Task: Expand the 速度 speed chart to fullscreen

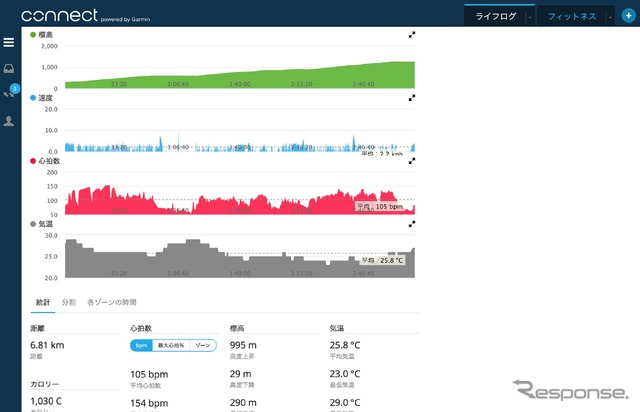Action: tap(412, 98)
